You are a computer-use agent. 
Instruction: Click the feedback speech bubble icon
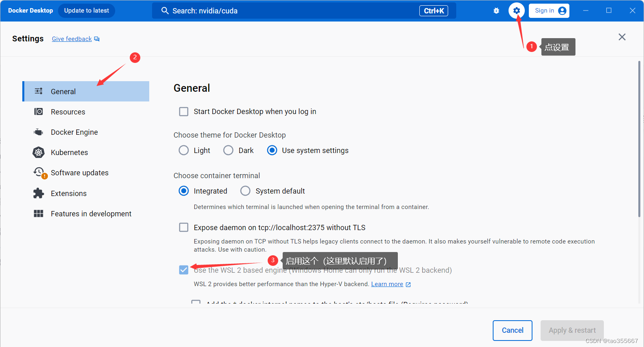pos(97,39)
